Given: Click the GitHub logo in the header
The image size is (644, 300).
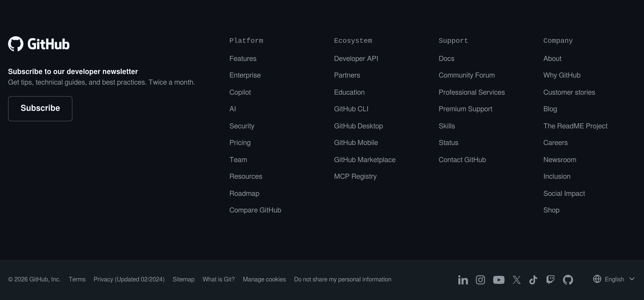Looking at the screenshot, I should 39,44.
